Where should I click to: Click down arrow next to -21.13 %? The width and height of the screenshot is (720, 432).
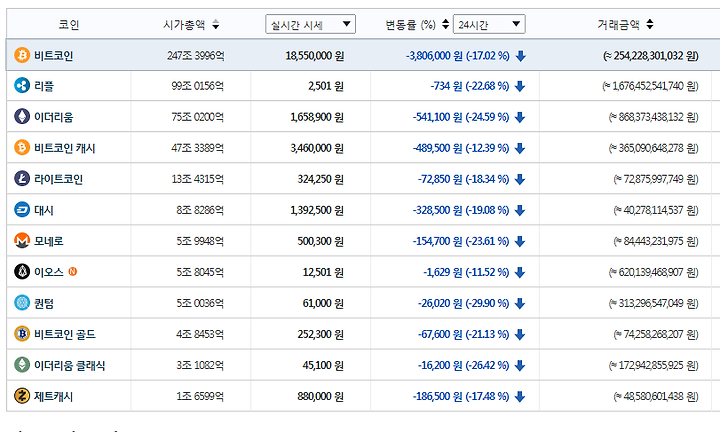coord(520,335)
